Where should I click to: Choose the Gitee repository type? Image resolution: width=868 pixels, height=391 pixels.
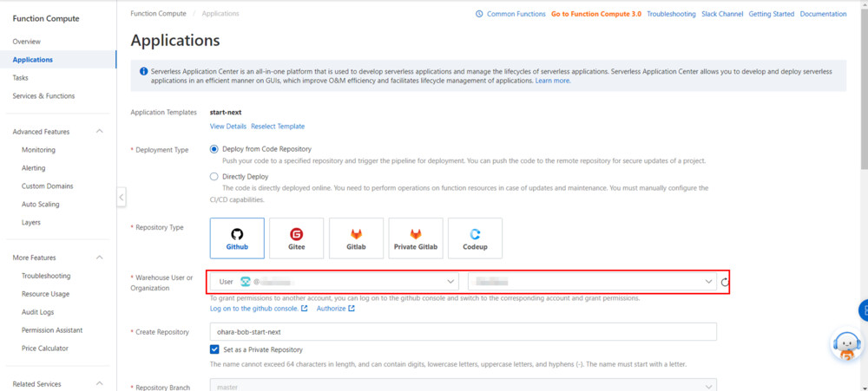296,238
